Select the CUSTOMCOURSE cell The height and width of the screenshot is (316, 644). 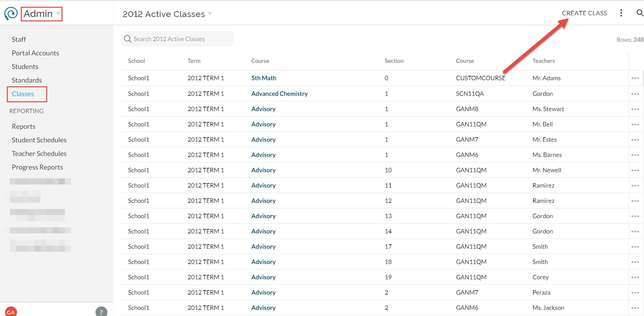481,78
